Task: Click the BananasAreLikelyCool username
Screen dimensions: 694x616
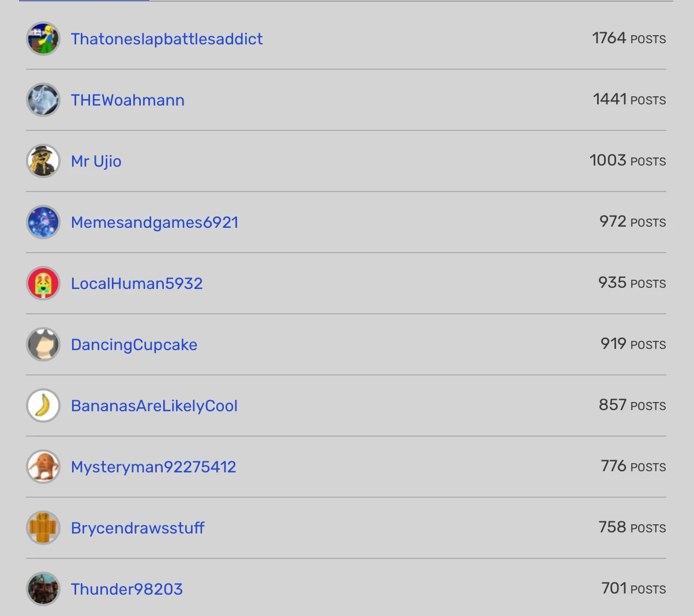Action: (154, 405)
